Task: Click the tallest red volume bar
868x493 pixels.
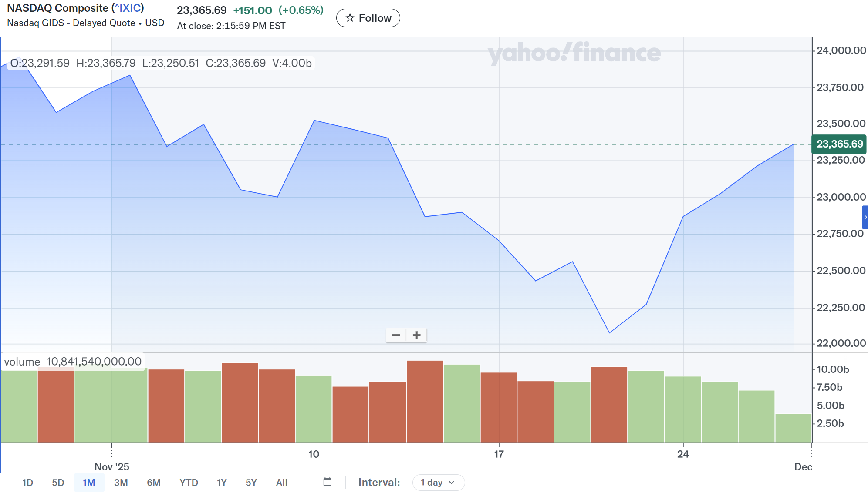Action: click(x=425, y=401)
